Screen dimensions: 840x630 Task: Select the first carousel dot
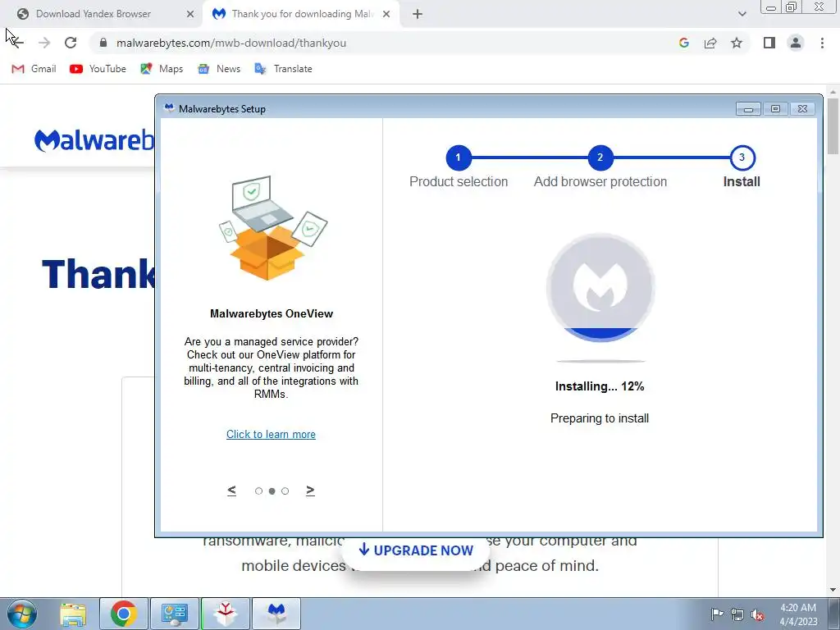[x=258, y=491]
